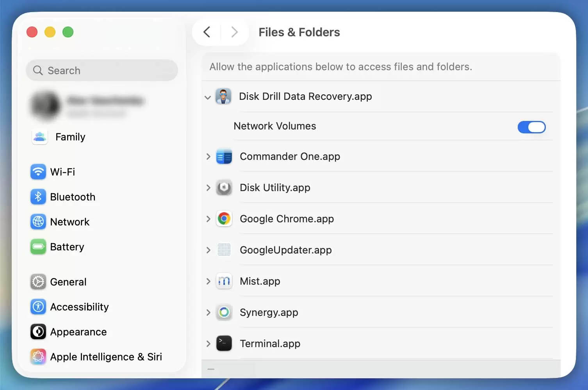Expand the Synergy.app entry
Screen dimensions: 588x390
208,312
